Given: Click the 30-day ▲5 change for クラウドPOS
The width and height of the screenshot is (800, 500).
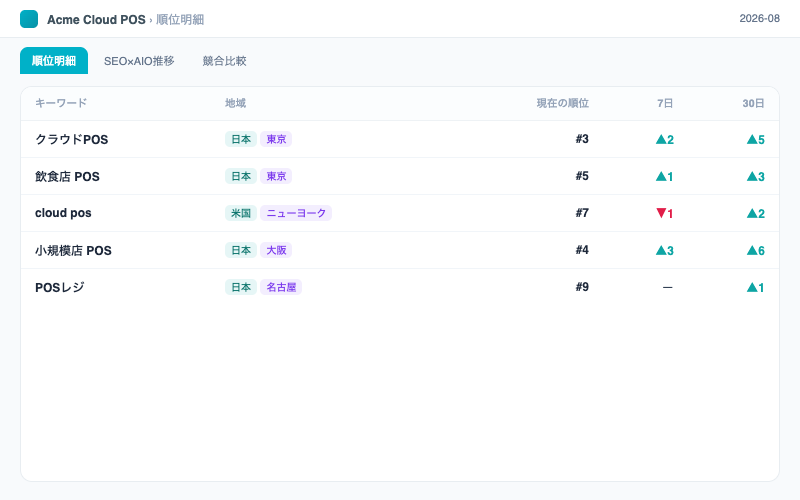Looking at the screenshot, I should point(756,140).
